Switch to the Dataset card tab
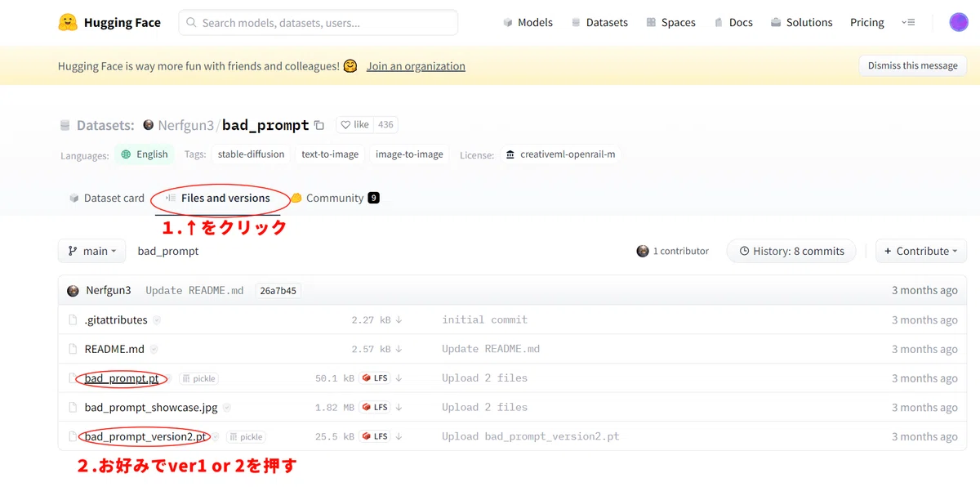Viewport: 980px width, 487px height. click(x=106, y=198)
